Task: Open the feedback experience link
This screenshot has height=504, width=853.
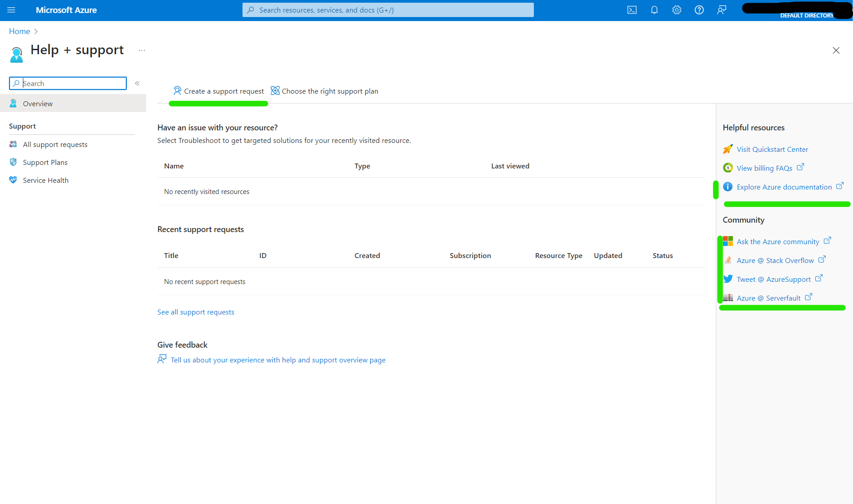Action: pos(278,360)
